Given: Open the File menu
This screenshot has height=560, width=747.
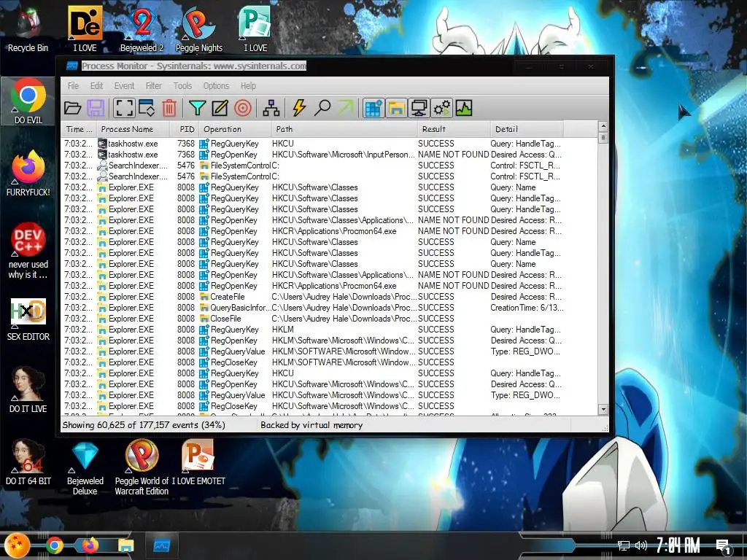Looking at the screenshot, I should (x=74, y=86).
